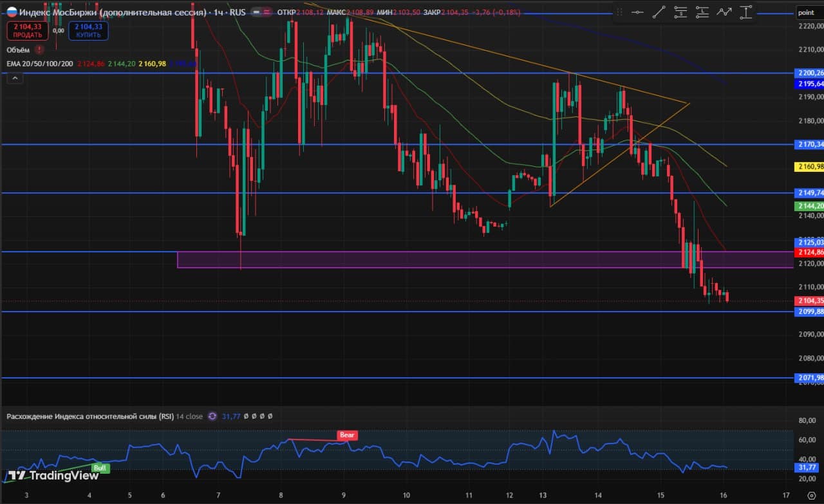Select the horizontal line drawing tool
Screen dimensions: 824x504
coord(637,12)
